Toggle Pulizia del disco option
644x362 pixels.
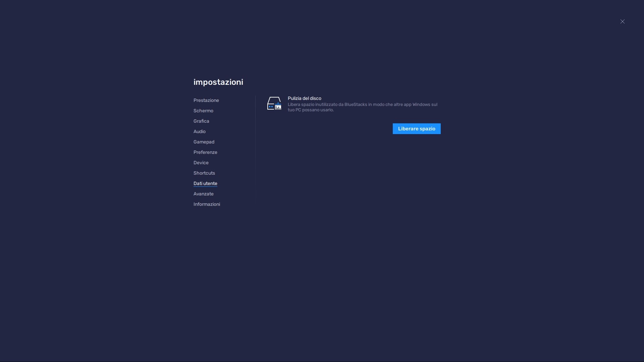[417, 129]
